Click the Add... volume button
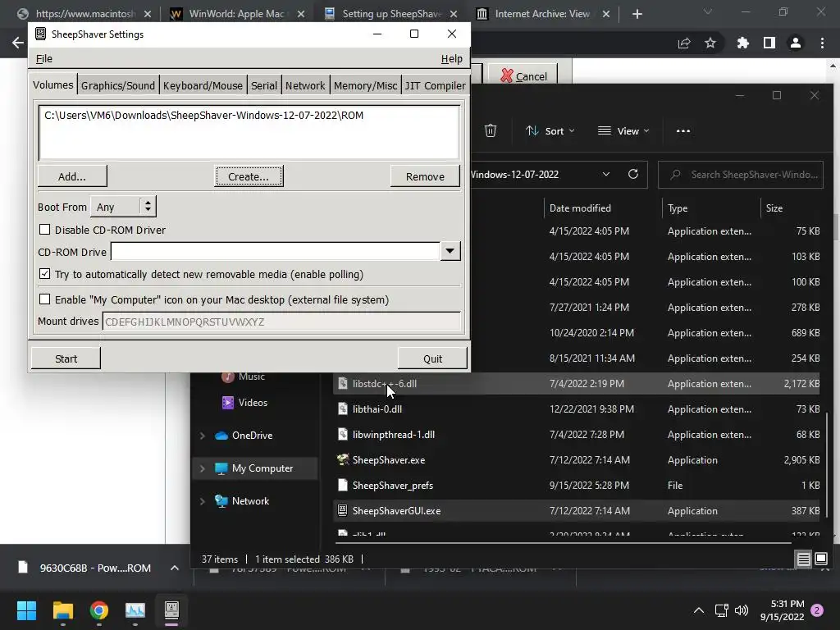This screenshot has height=630, width=840. pyautogui.click(x=72, y=176)
